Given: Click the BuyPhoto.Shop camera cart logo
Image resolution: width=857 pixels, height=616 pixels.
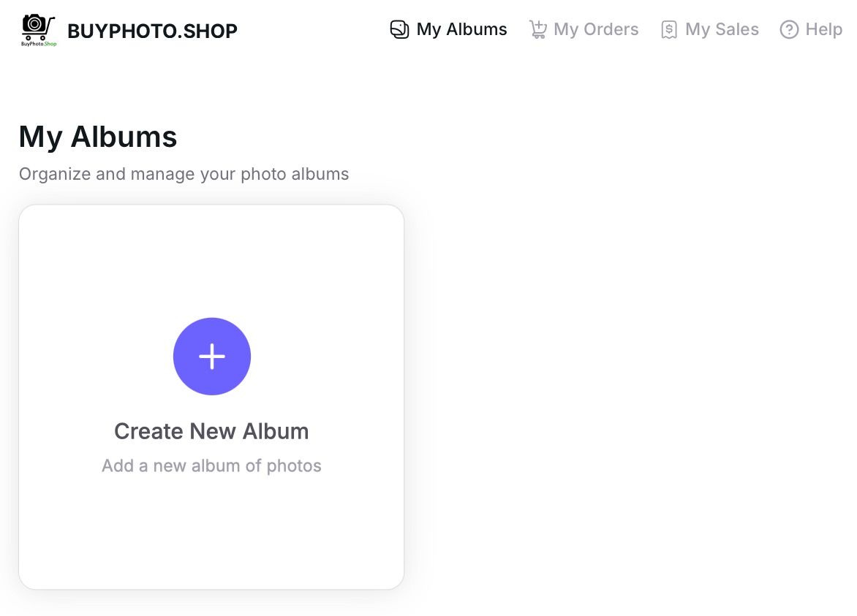Looking at the screenshot, I should pos(38,26).
